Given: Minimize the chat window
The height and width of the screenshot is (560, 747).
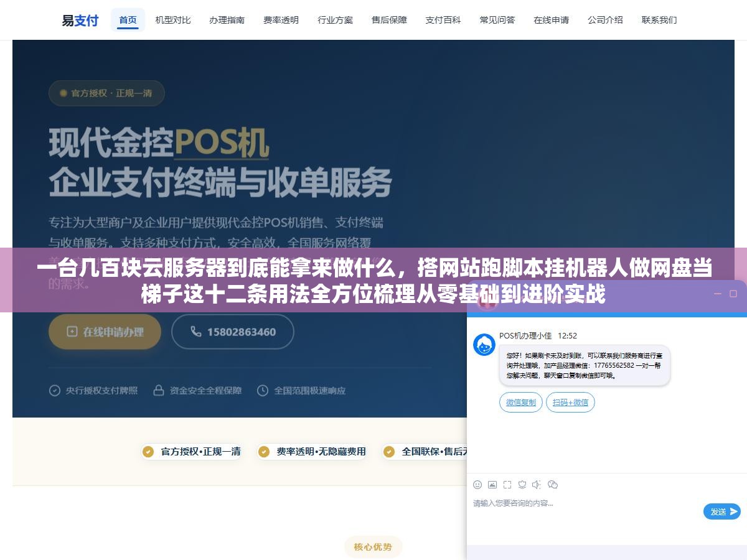Looking at the screenshot, I should 718,294.
